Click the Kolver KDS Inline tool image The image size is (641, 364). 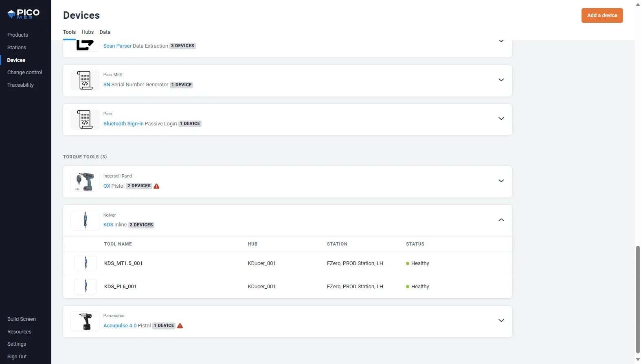tap(85, 221)
